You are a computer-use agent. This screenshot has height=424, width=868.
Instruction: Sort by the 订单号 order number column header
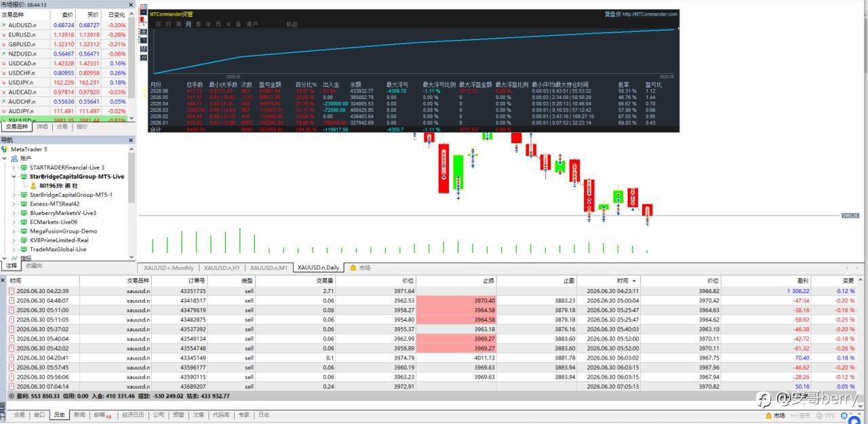[197, 280]
